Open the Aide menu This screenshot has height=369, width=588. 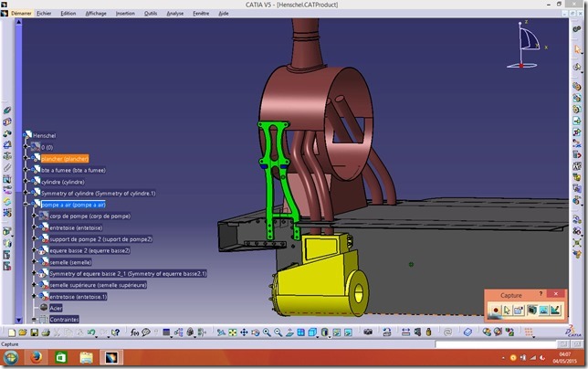(224, 13)
